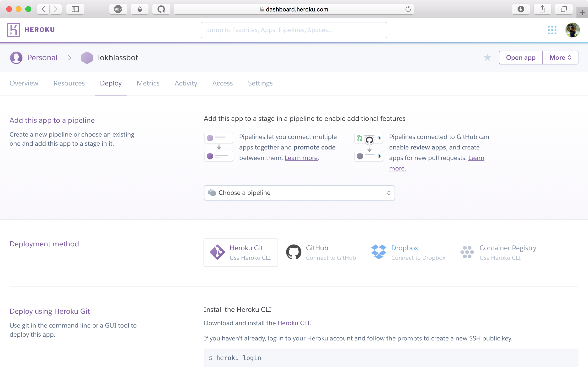Click the water drop extension icon
The width and height of the screenshot is (588, 371).
pyautogui.click(x=140, y=9)
